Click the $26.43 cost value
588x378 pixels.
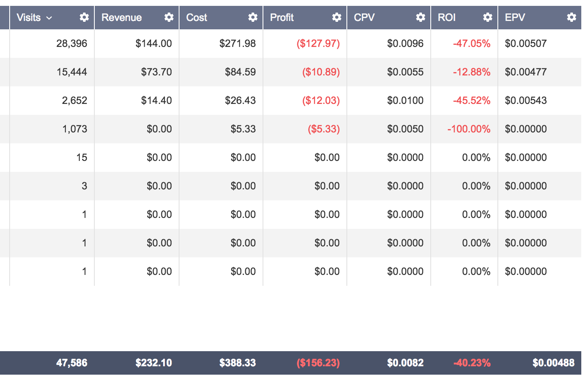240,101
